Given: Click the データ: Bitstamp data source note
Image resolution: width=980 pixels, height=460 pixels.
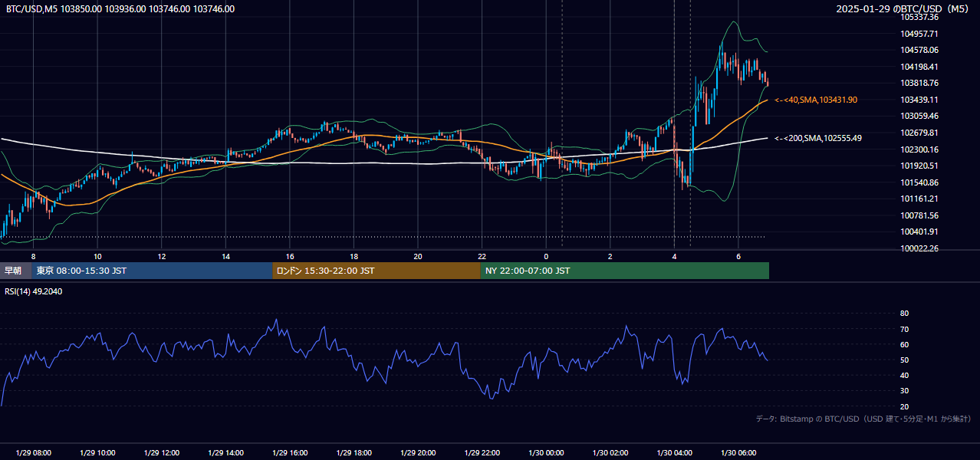Looking at the screenshot, I should click(863, 419).
